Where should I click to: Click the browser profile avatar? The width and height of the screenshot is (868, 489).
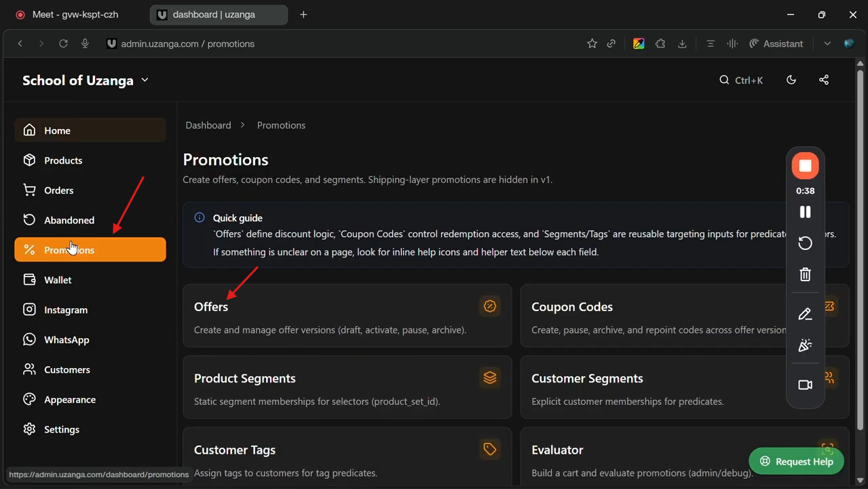[x=849, y=43]
